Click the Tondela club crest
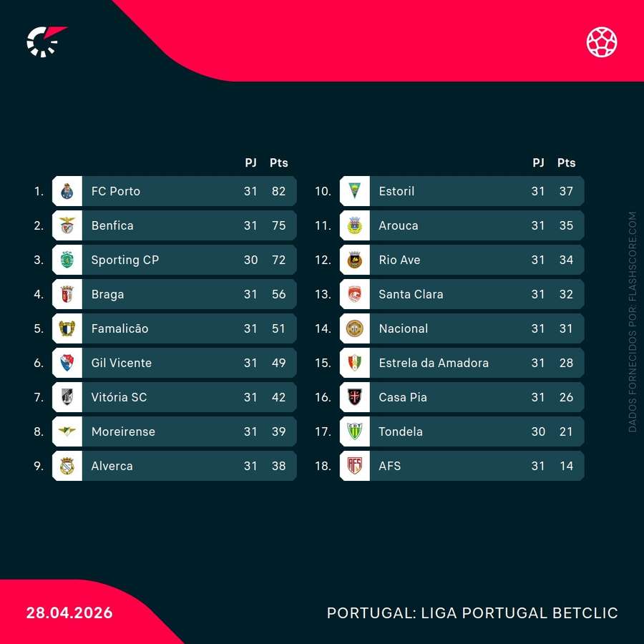 point(355,431)
